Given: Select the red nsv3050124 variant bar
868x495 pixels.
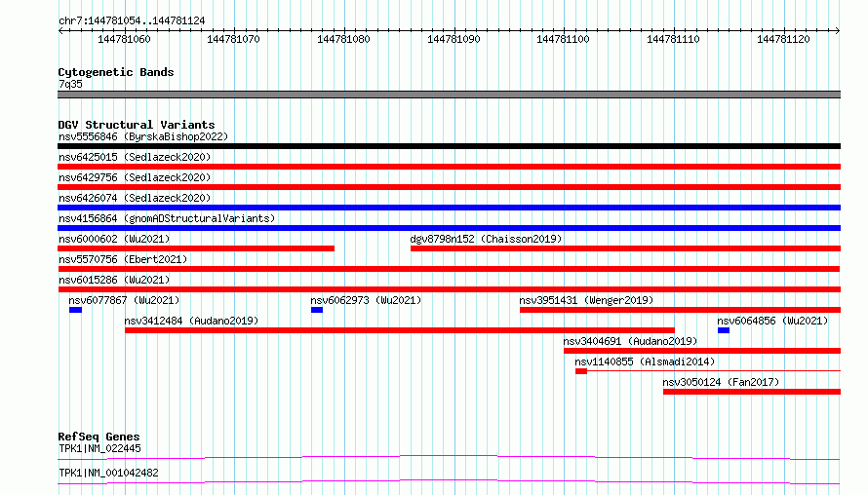Looking at the screenshot, I should click(x=752, y=392).
